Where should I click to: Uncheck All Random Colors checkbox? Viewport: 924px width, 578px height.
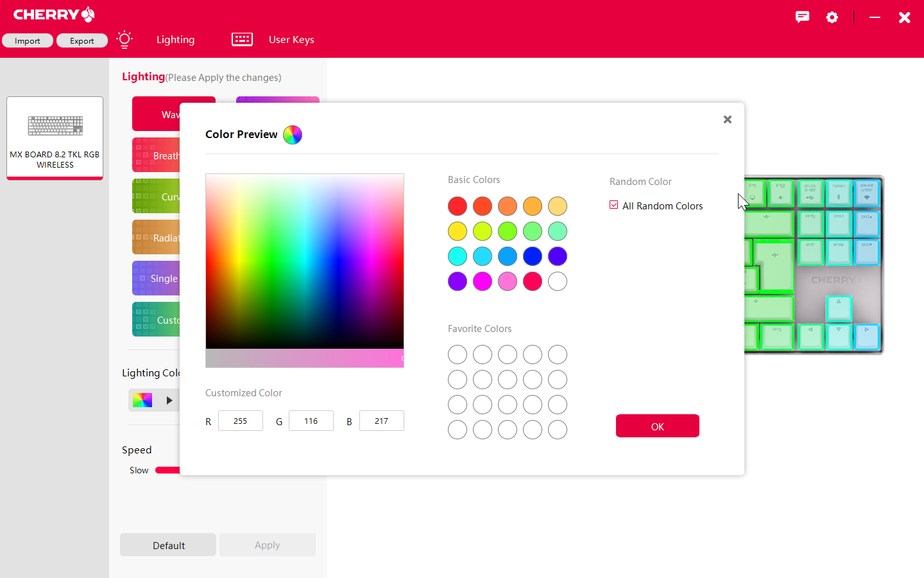[614, 205]
